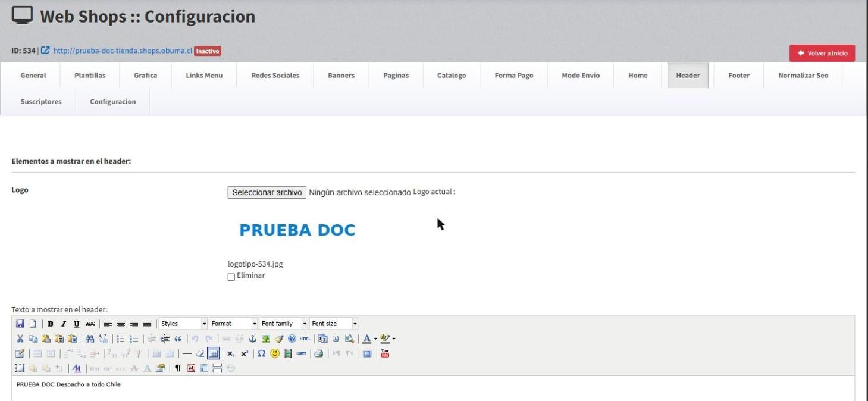Open the Font size dropdown
Image resolution: width=868 pixels, height=401 pixels.
tap(334, 324)
